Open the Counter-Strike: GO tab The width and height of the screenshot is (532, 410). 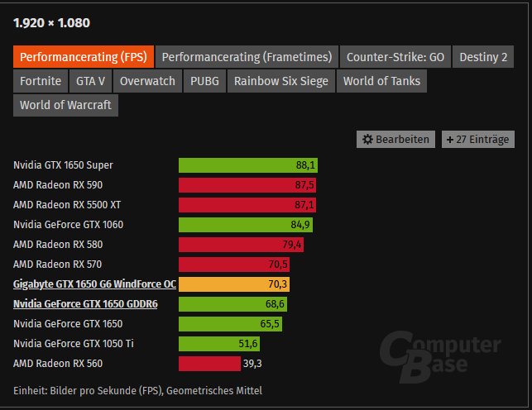pyautogui.click(x=395, y=56)
